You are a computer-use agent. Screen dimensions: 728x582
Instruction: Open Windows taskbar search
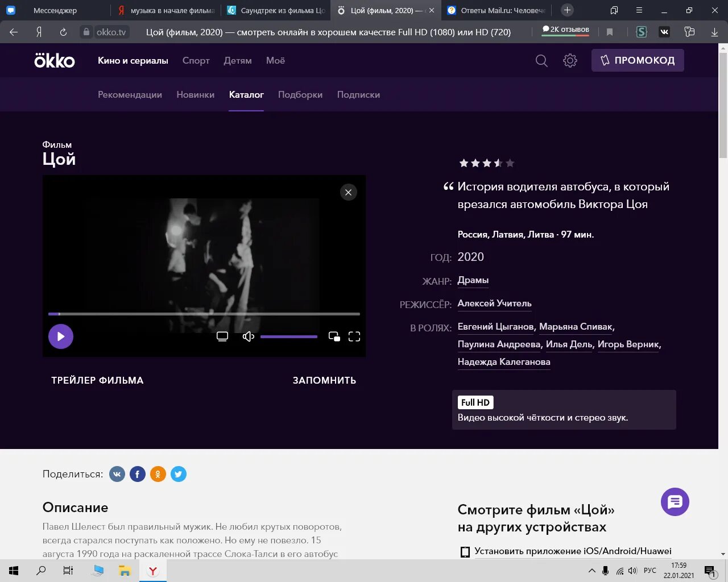(41, 571)
